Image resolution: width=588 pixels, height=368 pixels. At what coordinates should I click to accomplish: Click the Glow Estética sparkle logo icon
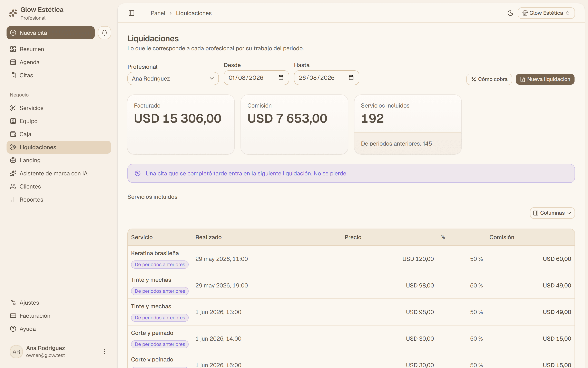click(13, 13)
